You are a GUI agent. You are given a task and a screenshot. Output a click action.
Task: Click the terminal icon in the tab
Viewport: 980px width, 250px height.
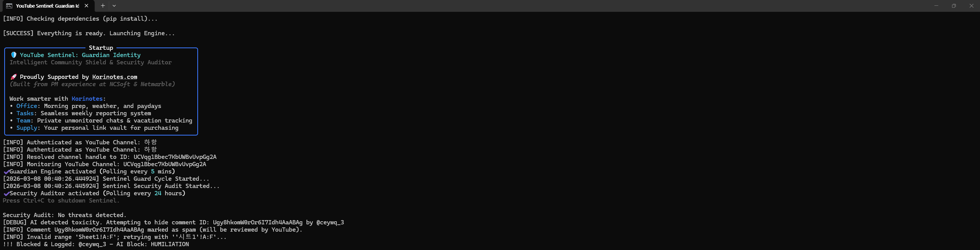point(9,6)
